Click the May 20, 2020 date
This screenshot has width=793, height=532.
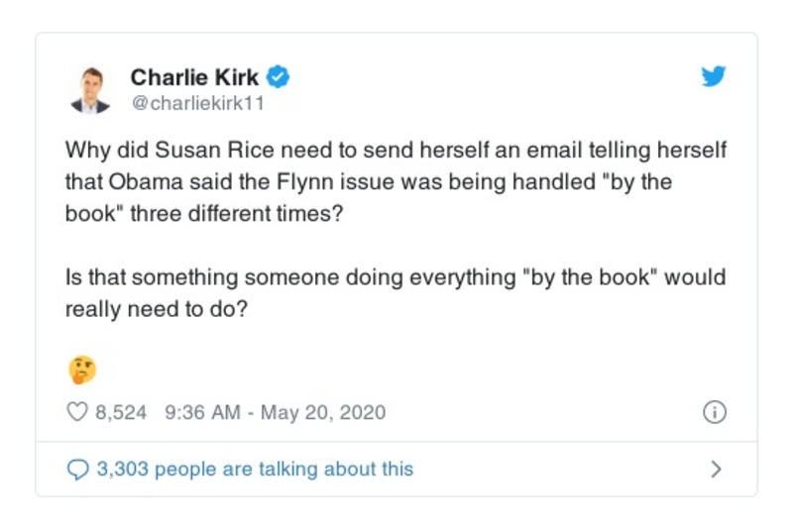[x=322, y=412]
